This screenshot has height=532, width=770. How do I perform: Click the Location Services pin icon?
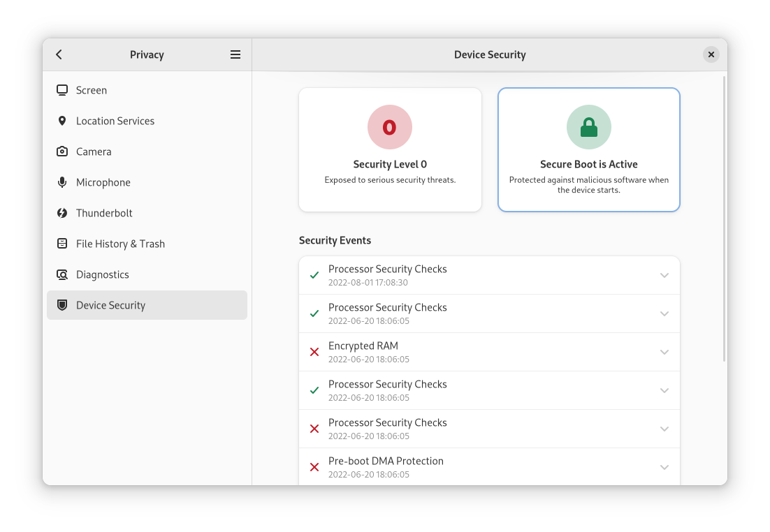pyautogui.click(x=62, y=121)
